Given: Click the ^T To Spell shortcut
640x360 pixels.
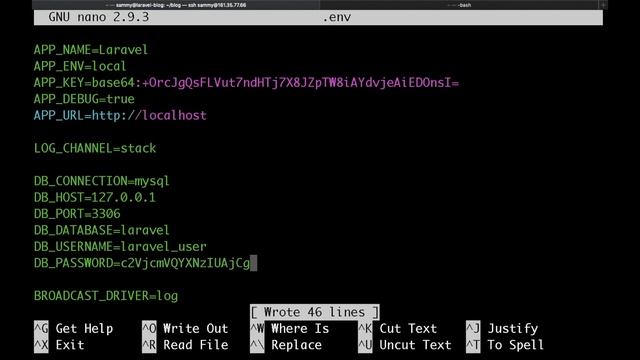Looking at the screenshot, I should point(505,345).
